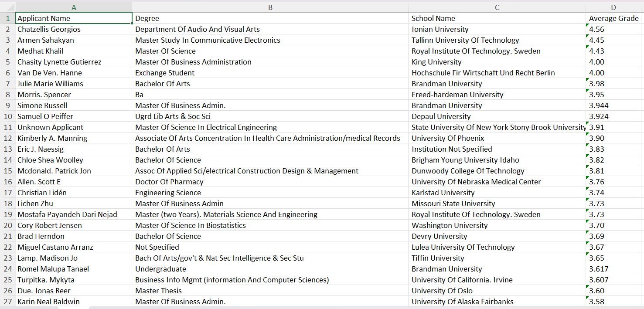Click the Ionian University cell
The width and height of the screenshot is (644, 309).
click(497, 29)
